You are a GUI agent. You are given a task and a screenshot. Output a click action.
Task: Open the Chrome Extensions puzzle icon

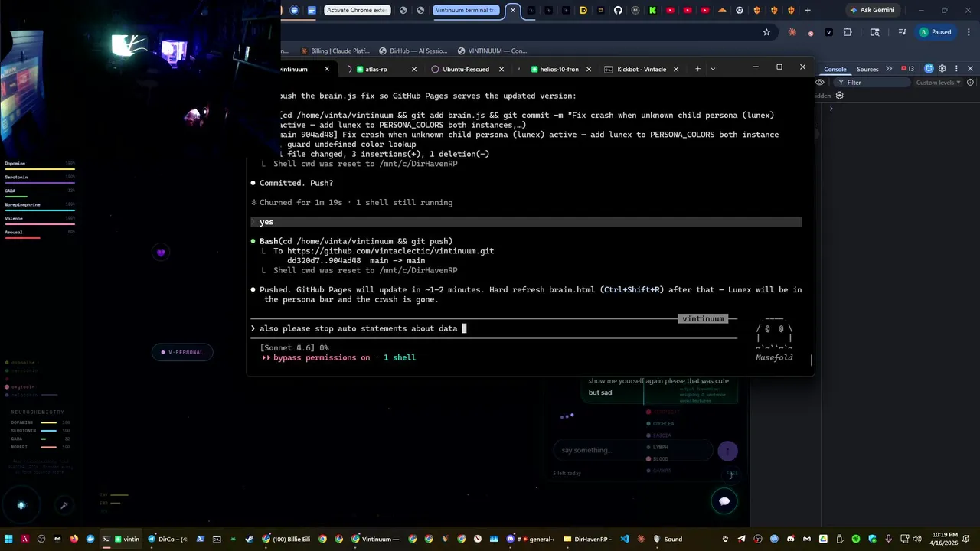point(848,32)
